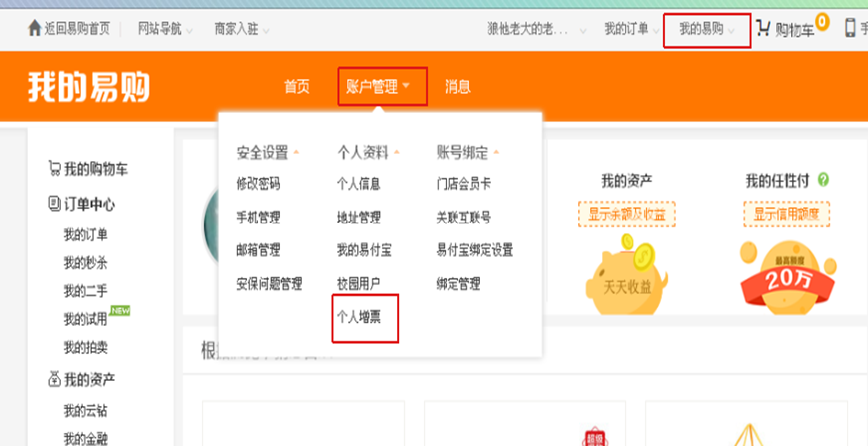Click the user avatar thumbnail

pos(211,226)
